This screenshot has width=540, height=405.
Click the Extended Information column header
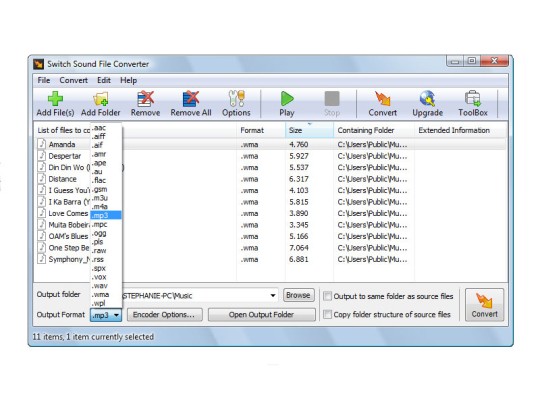(x=461, y=130)
